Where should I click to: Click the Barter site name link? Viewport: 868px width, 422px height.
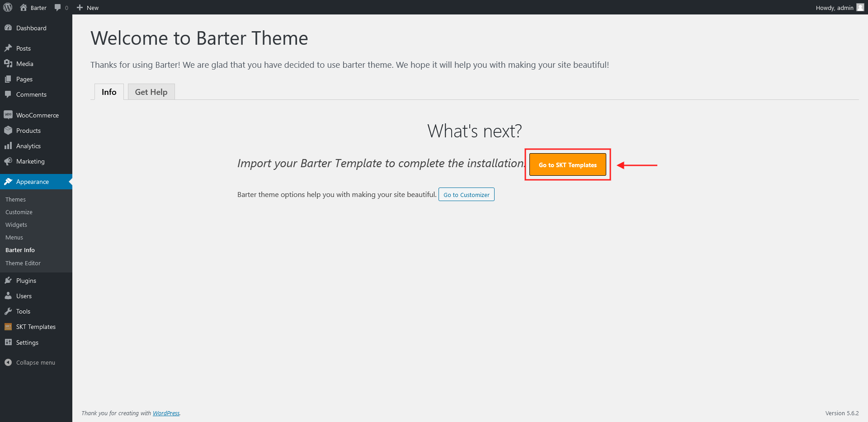pos(38,8)
